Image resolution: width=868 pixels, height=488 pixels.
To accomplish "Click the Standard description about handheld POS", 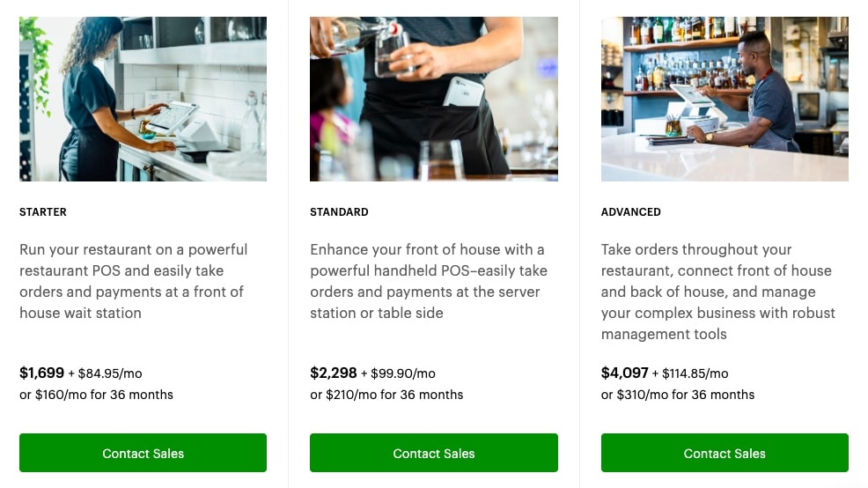I will point(429,281).
